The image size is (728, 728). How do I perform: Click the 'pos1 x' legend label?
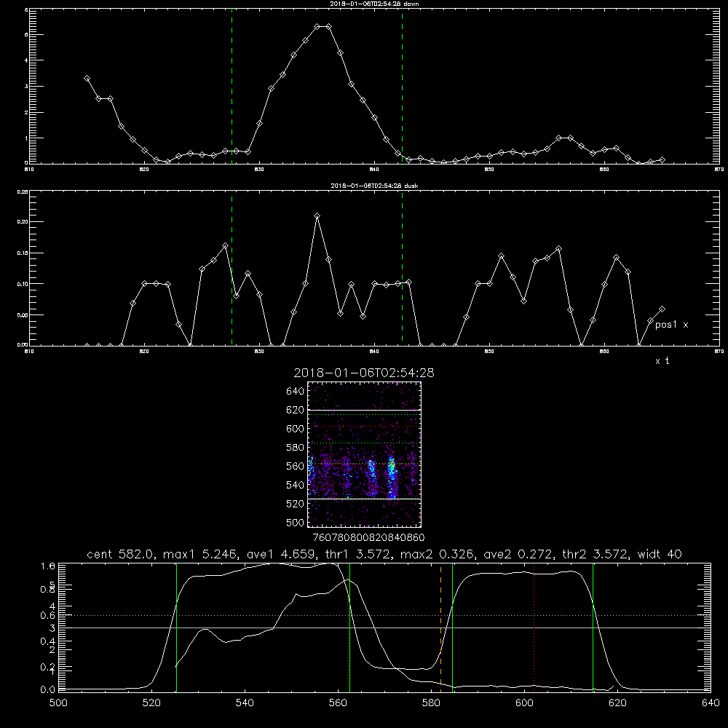[x=671, y=325]
